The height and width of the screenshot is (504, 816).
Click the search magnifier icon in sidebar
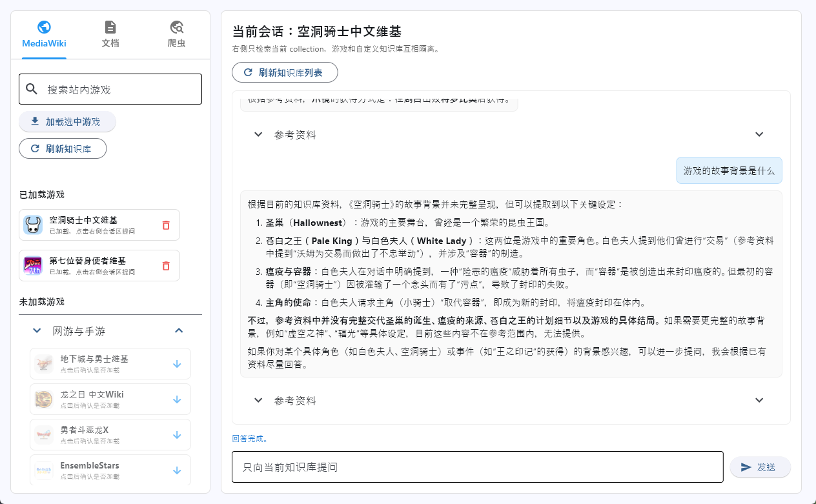(x=32, y=89)
